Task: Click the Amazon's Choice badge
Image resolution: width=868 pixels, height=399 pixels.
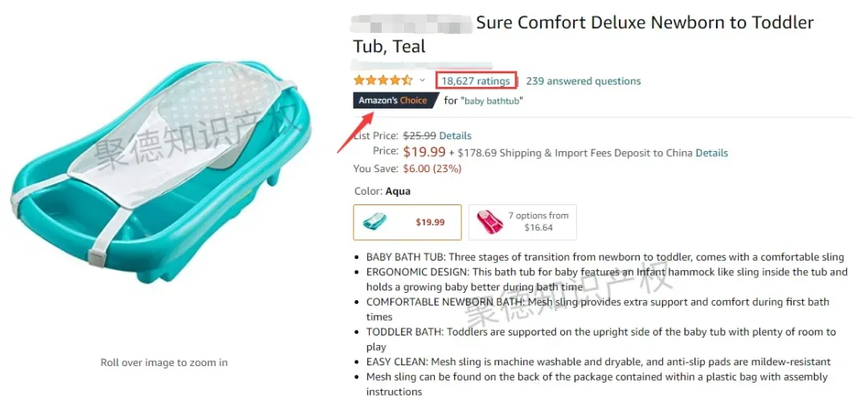Action: (393, 101)
